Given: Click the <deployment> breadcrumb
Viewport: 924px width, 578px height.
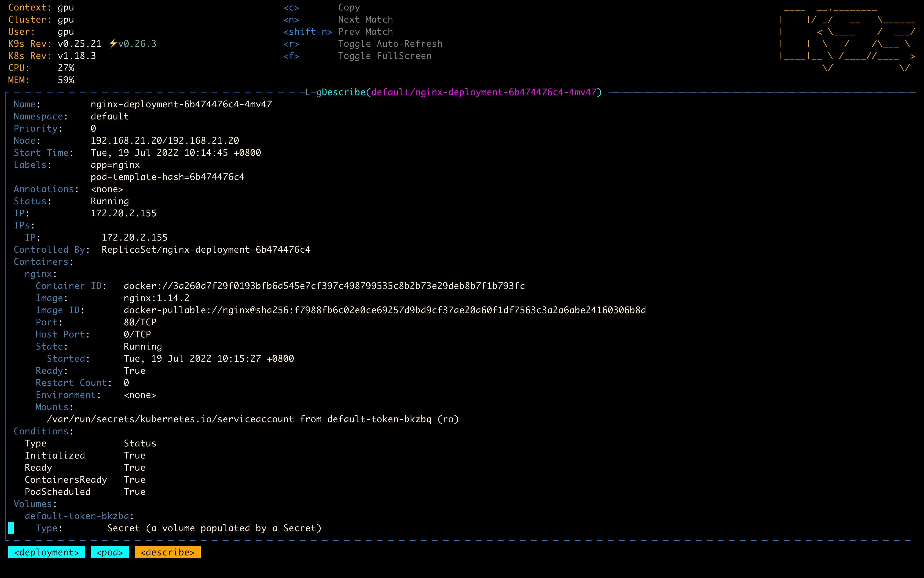Looking at the screenshot, I should tap(46, 552).
